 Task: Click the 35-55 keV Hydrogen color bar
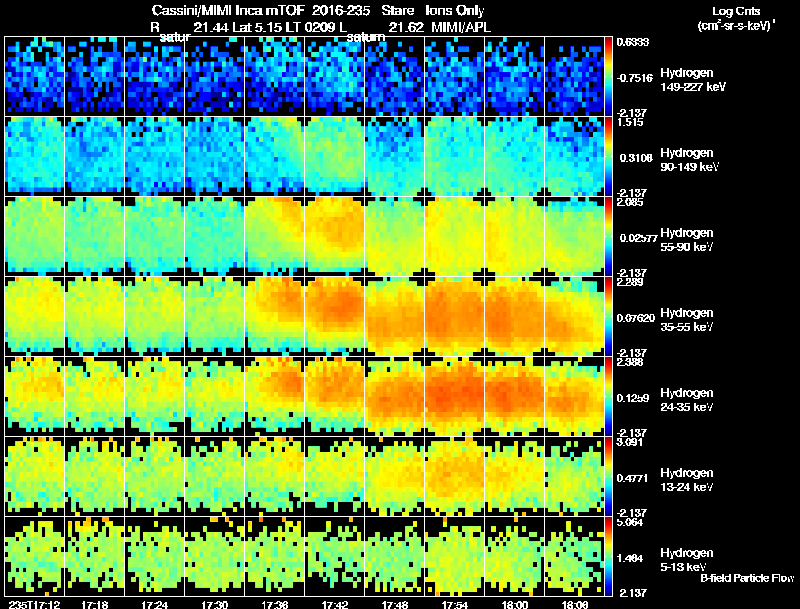click(x=608, y=316)
